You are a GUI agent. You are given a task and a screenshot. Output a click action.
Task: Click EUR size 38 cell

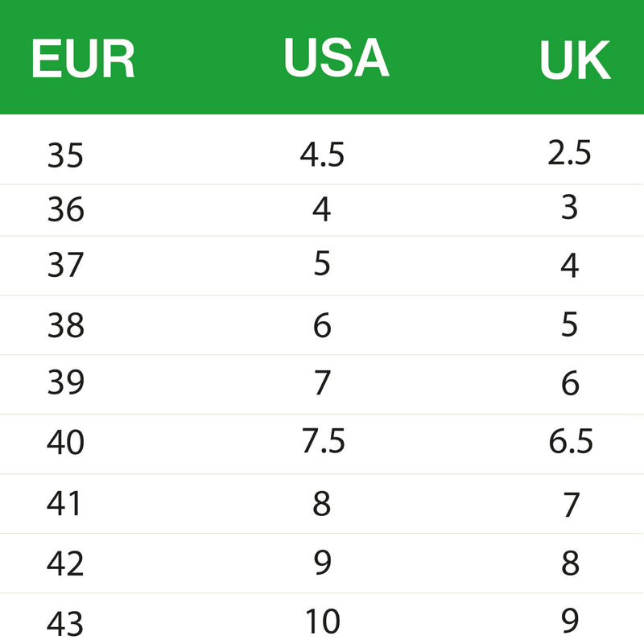[x=65, y=325]
